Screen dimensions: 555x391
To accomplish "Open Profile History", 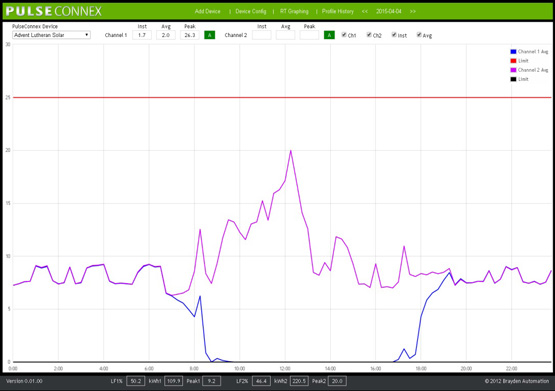I will coord(338,11).
